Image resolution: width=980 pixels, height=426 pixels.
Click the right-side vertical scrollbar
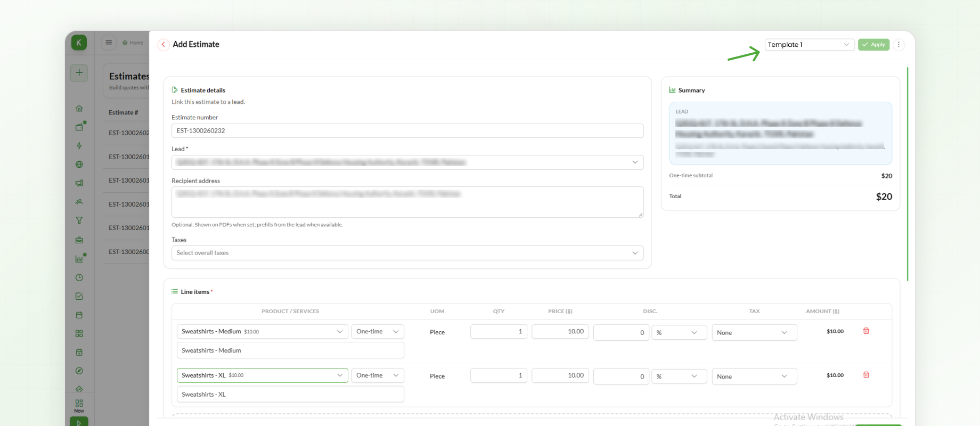click(x=908, y=174)
